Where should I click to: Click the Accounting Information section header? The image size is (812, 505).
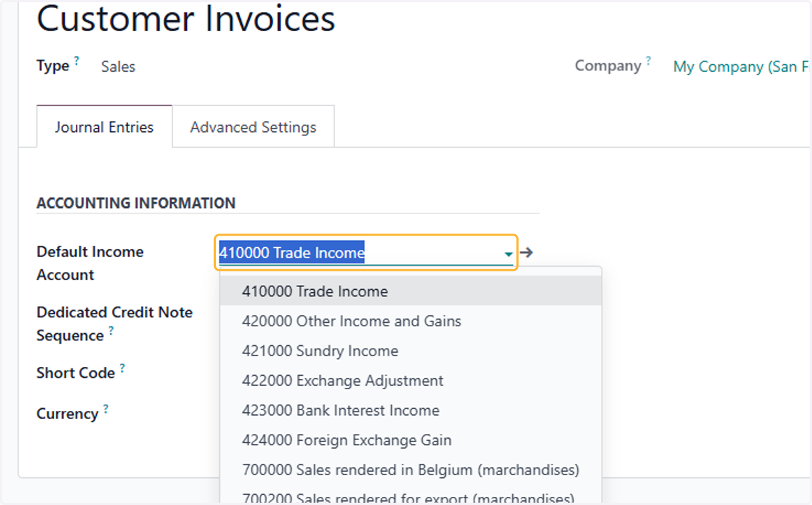pyautogui.click(x=136, y=203)
